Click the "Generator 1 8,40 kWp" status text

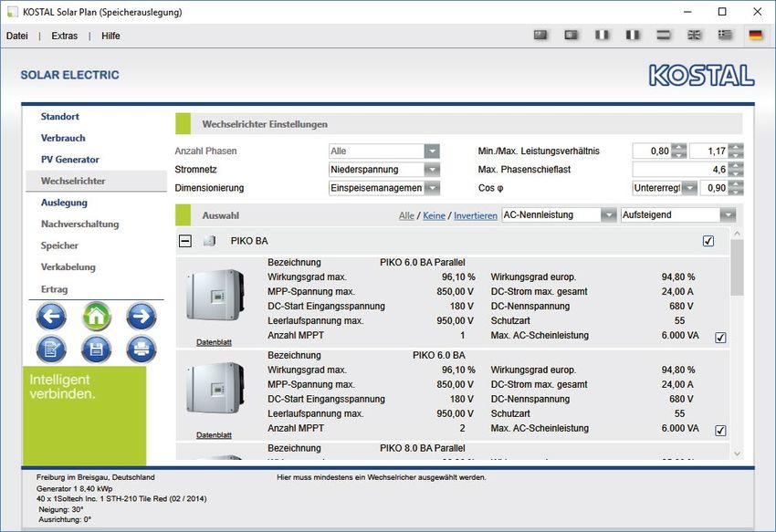[x=74, y=488]
